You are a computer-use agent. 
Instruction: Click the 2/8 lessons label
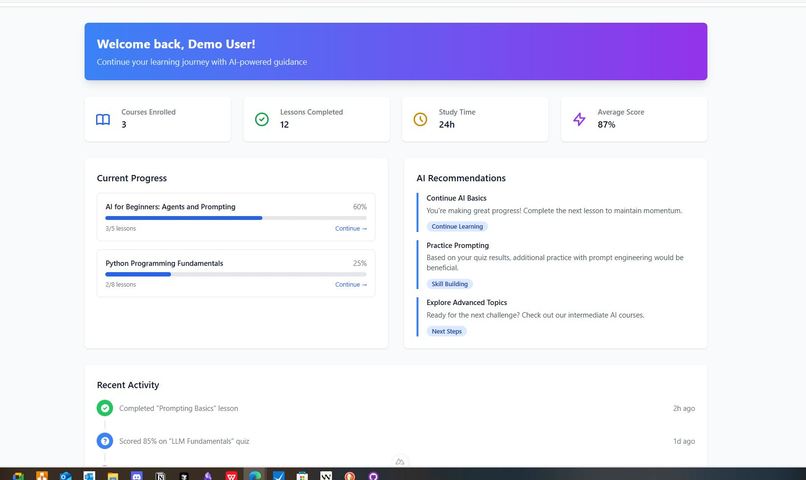(x=121, y=284)
